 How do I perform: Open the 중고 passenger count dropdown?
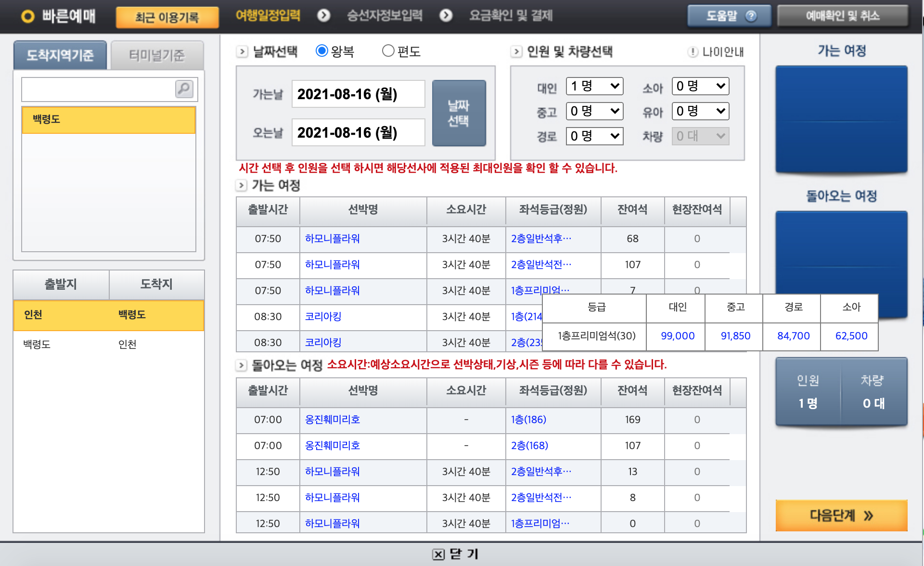[594, 111]
